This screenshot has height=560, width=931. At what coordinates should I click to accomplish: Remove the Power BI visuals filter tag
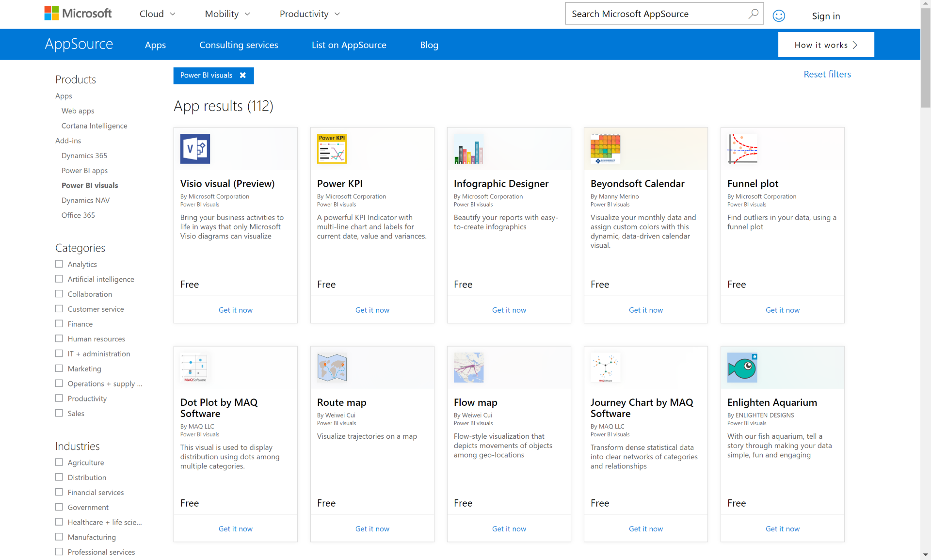pos(243,75)
